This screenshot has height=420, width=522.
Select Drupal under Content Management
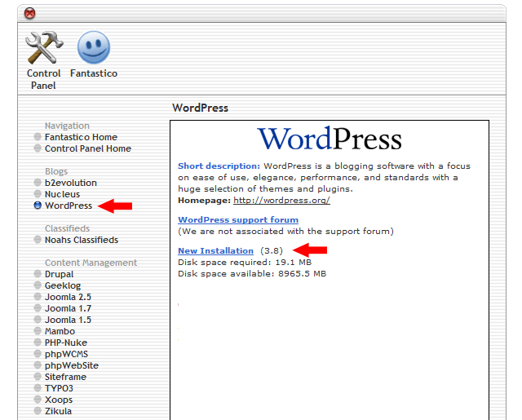click(60, 274)
